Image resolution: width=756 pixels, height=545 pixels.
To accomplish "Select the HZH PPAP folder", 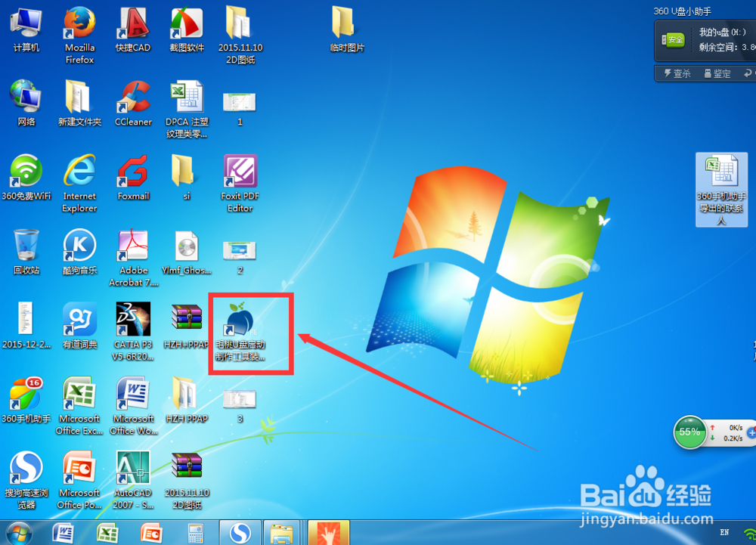I will [187, 400].
